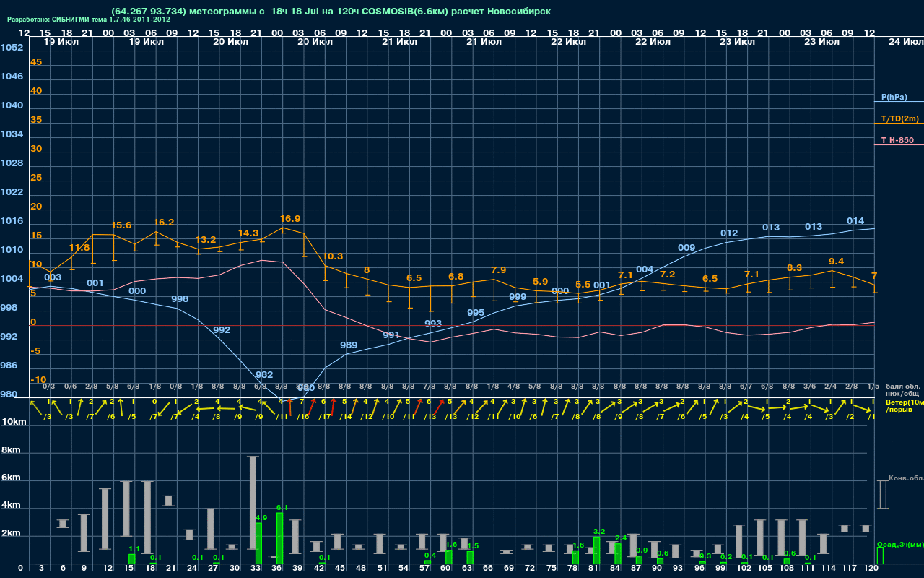
Task: Click the pressure value 991
Action: [x=391, y=335]
